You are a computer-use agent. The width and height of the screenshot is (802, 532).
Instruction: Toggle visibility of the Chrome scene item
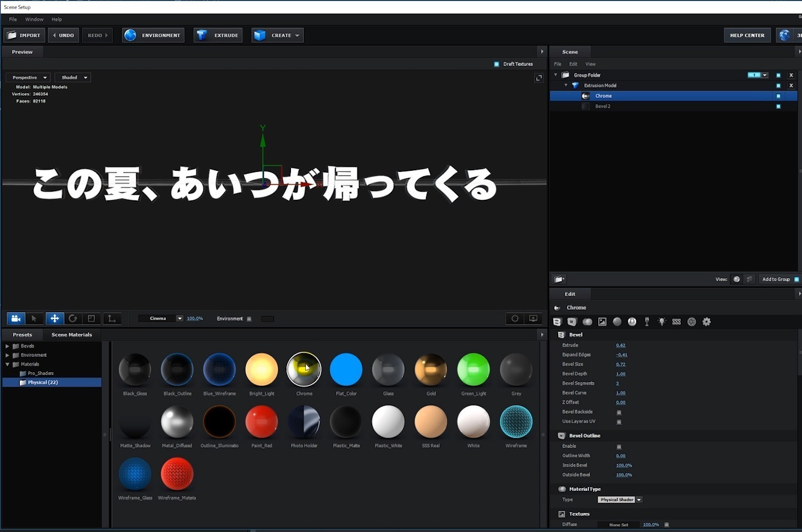tap(778, 96)
